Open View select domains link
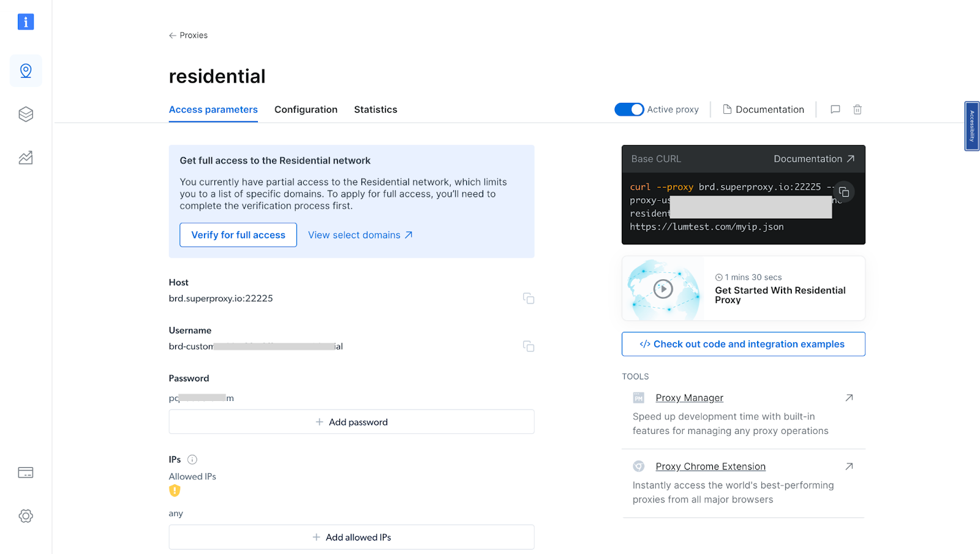This screenshot has height=554, width=980. [x=360, y=235]
